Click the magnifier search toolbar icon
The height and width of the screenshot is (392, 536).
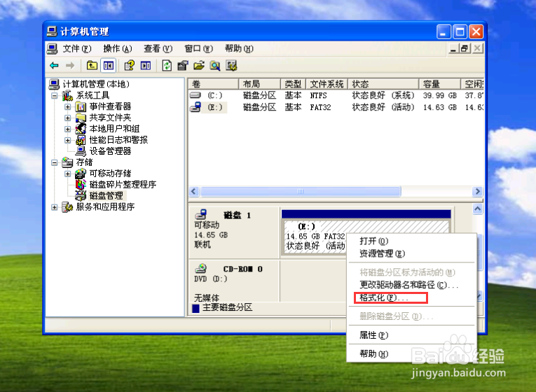(x=215, y=65)
